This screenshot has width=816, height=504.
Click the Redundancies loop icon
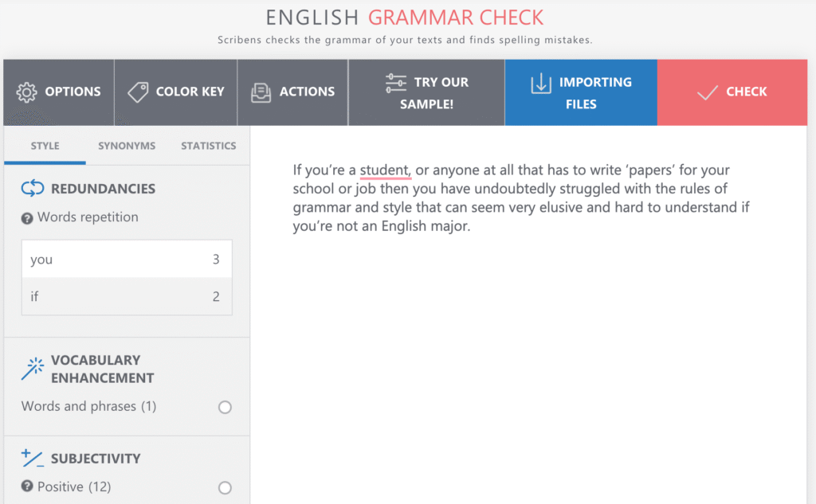[x=32, y=188]
